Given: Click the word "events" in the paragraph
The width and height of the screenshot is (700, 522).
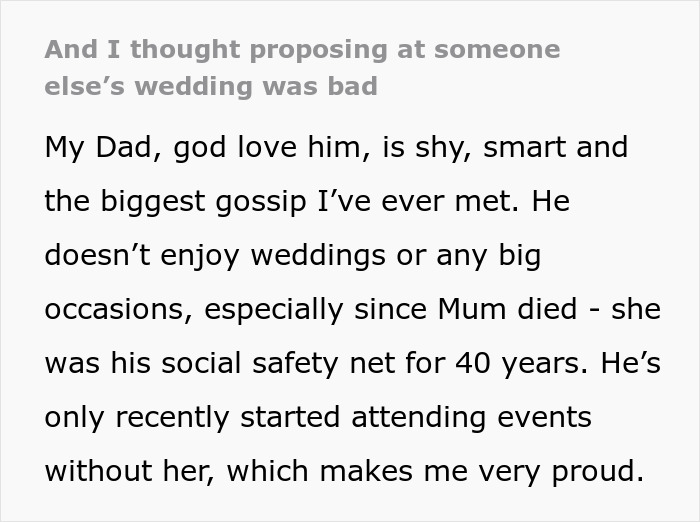Looking at the screenshot, I should point(550,418).
